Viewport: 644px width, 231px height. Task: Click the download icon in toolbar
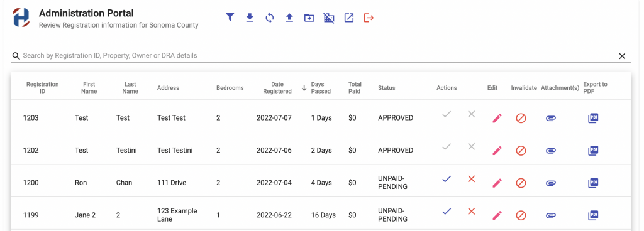point(250,18)
